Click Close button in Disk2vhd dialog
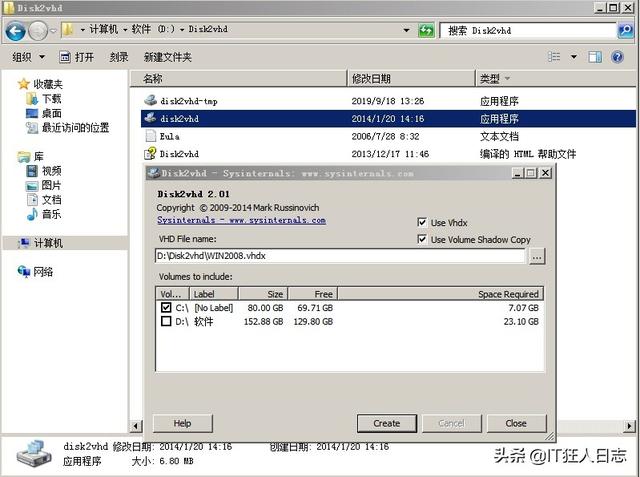 click(516, 424)
